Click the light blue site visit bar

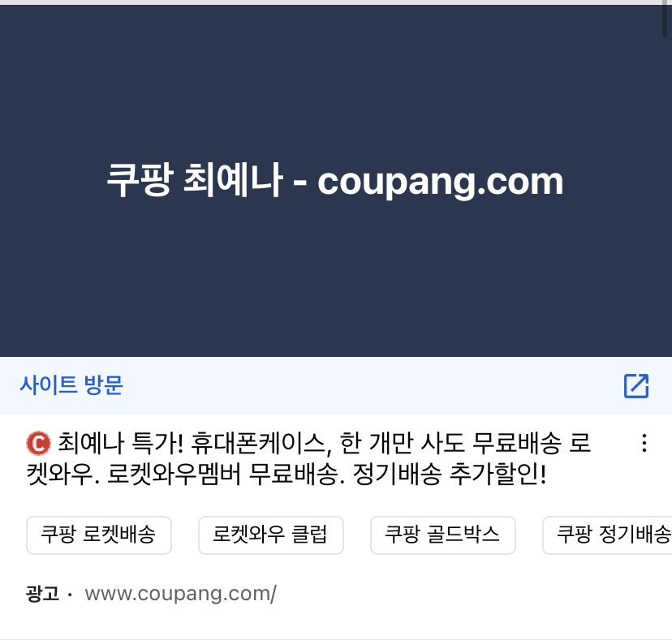[336, 385]
